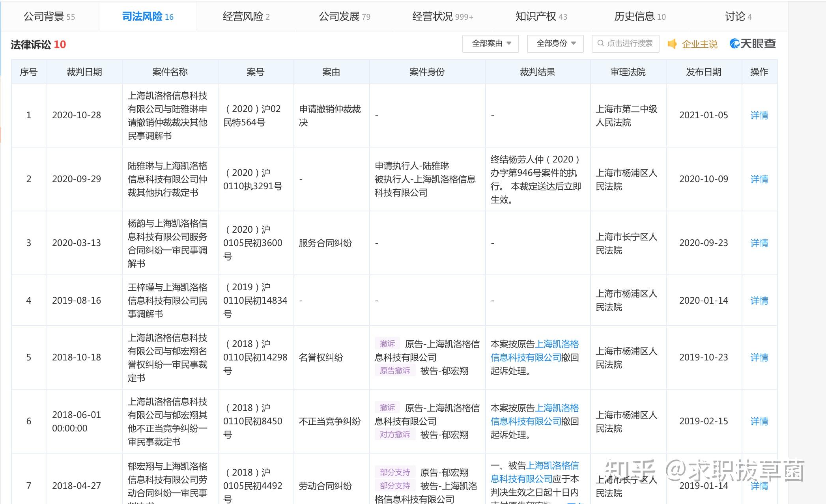The width and height of the screenshot is (826, 504).
Task: Click the 对方撤诉 tag in row 6
Action: tap(395, 434)
